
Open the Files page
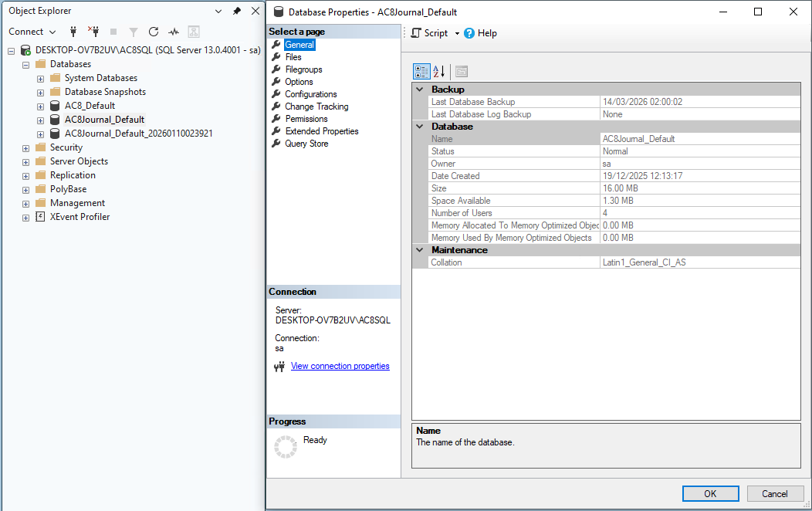(293, 57)
